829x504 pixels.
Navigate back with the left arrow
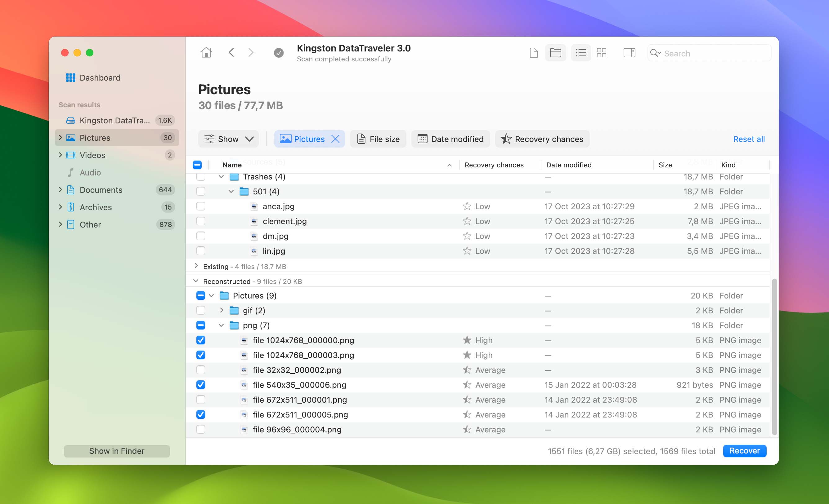tap(231, 52)
